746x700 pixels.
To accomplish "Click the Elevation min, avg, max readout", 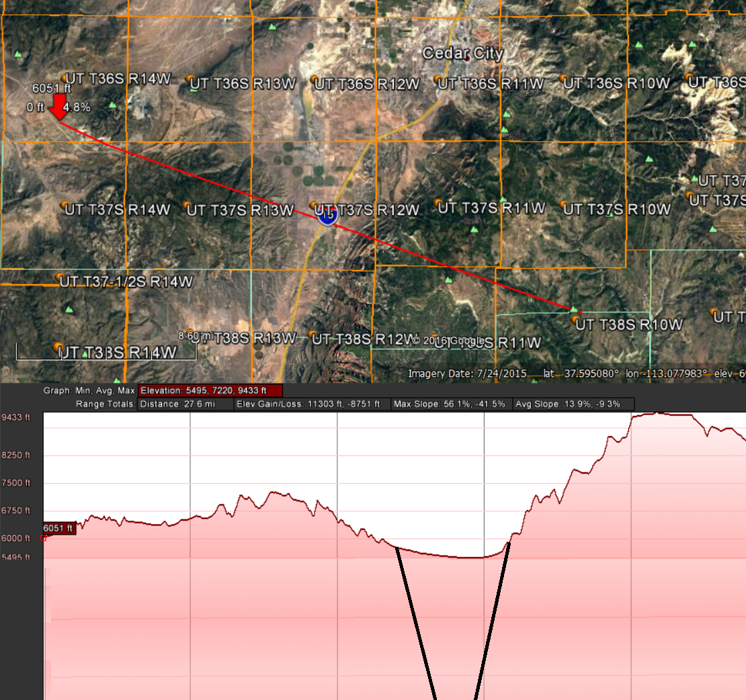I will click(210, 390).
